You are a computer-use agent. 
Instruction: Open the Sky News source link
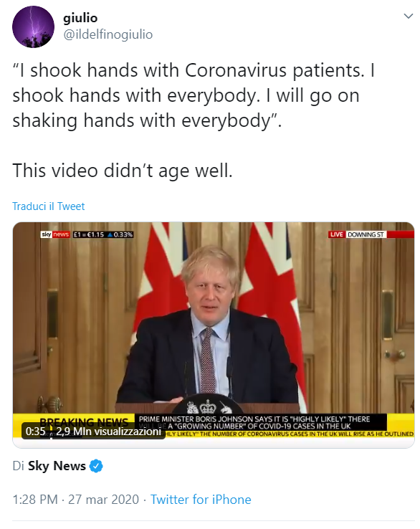point(57,466)
